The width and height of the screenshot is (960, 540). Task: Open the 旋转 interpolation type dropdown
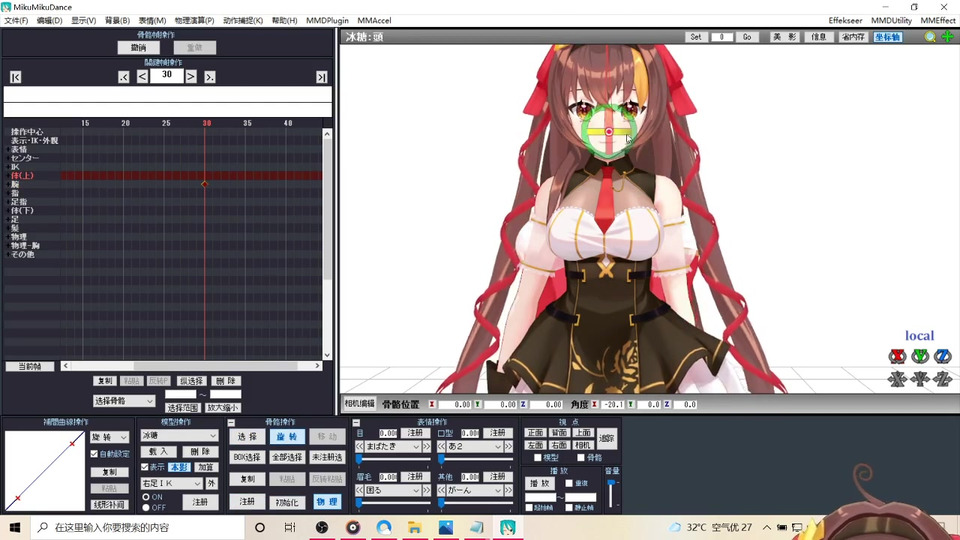(110, 437)
